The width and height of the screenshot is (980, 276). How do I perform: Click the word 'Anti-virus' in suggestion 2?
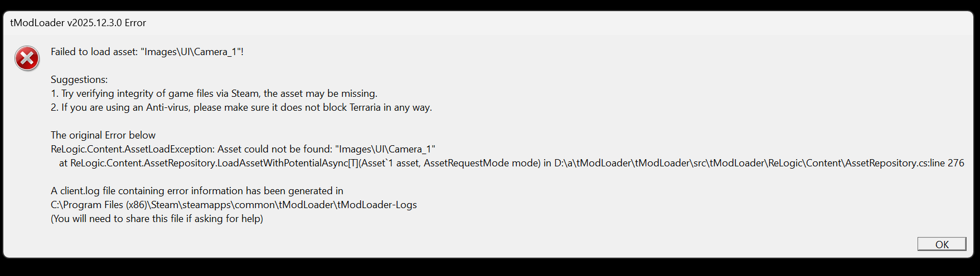point(167,107)
